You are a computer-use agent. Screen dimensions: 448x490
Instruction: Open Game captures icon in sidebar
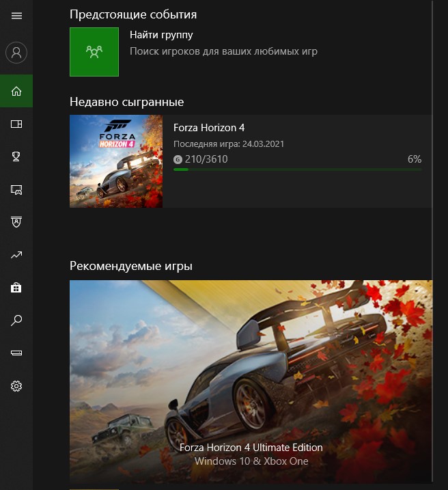coord(16,190)
